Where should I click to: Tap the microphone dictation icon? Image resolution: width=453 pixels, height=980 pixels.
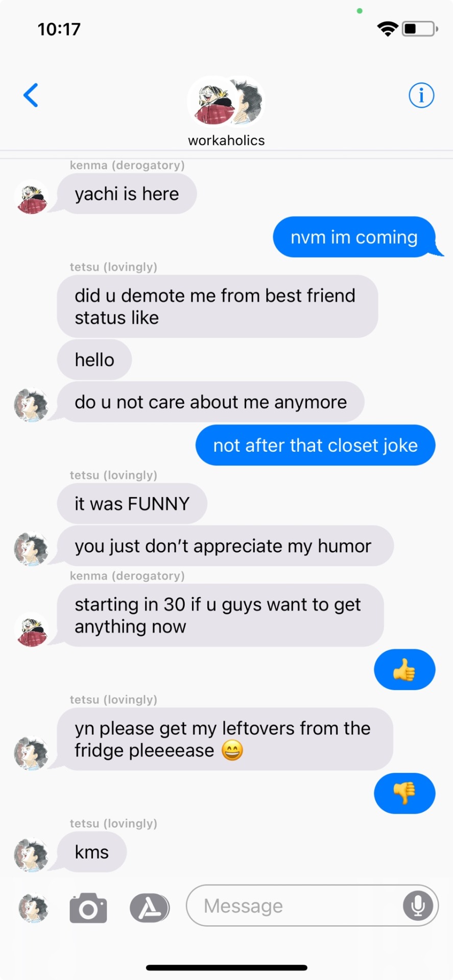(x=418, y=905)
